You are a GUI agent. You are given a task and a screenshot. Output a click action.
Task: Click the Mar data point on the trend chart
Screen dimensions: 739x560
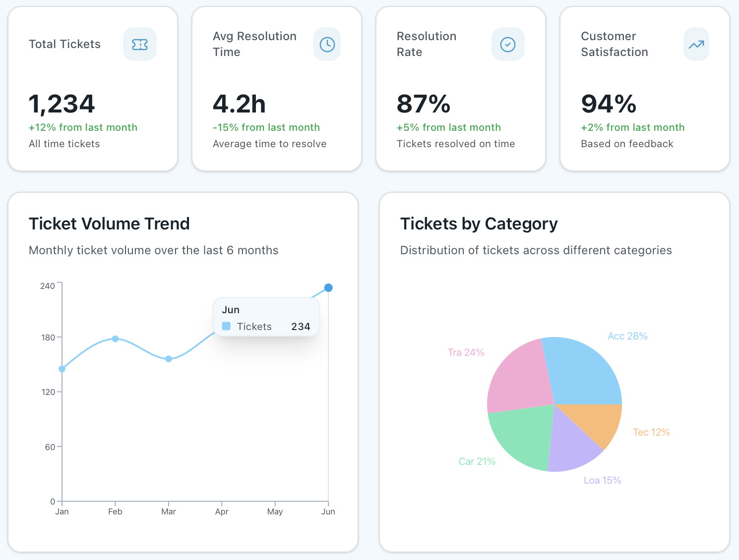tap(168, 358)
